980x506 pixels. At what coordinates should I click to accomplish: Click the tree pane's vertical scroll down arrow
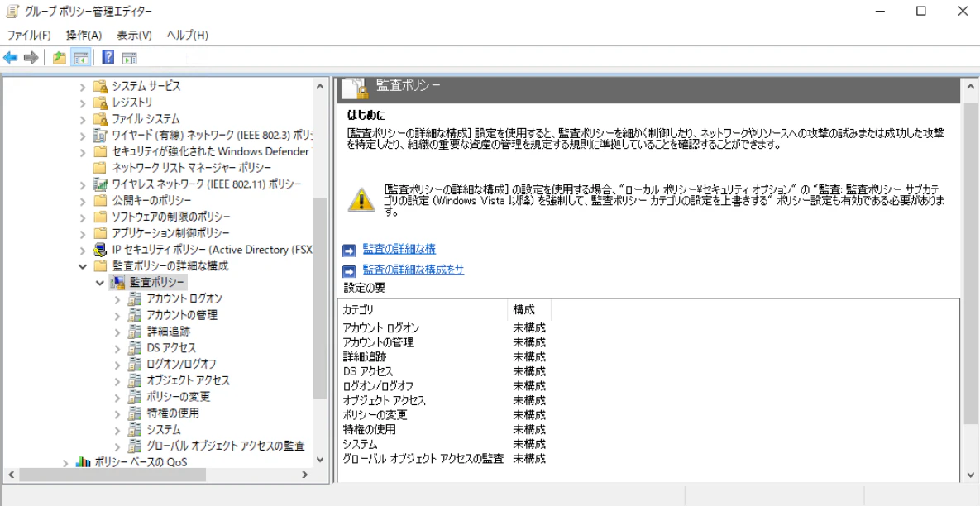coord(320,460)
